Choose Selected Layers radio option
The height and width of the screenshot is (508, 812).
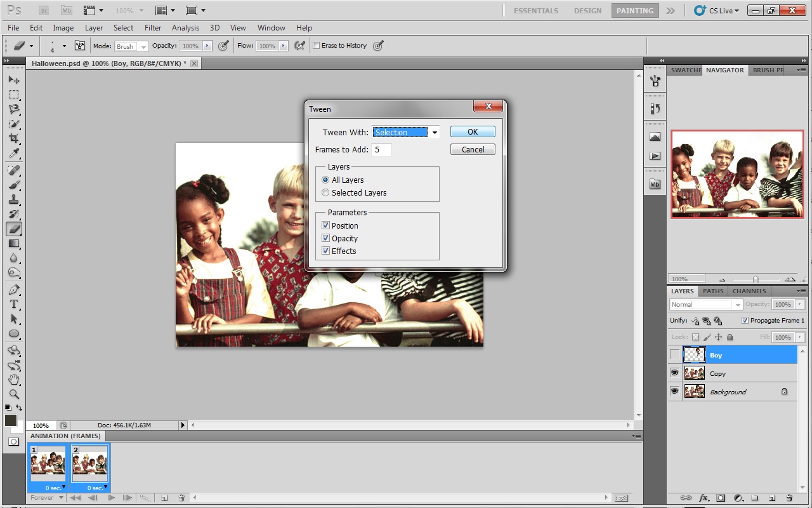click(325, 192)
